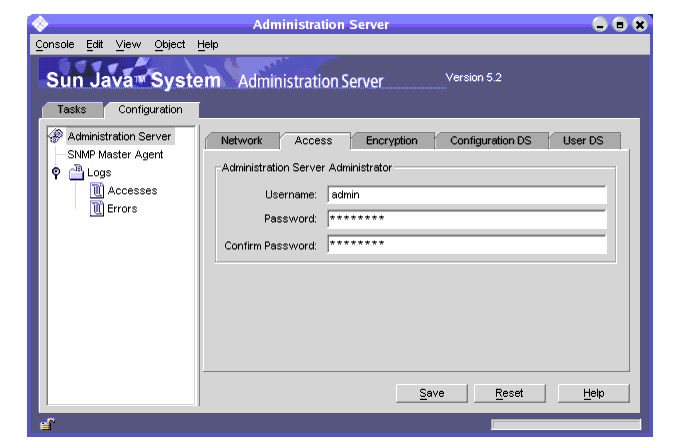680x441 pixels.
Task: Collapse the Logs tree node
Action: tap(56, 173)
